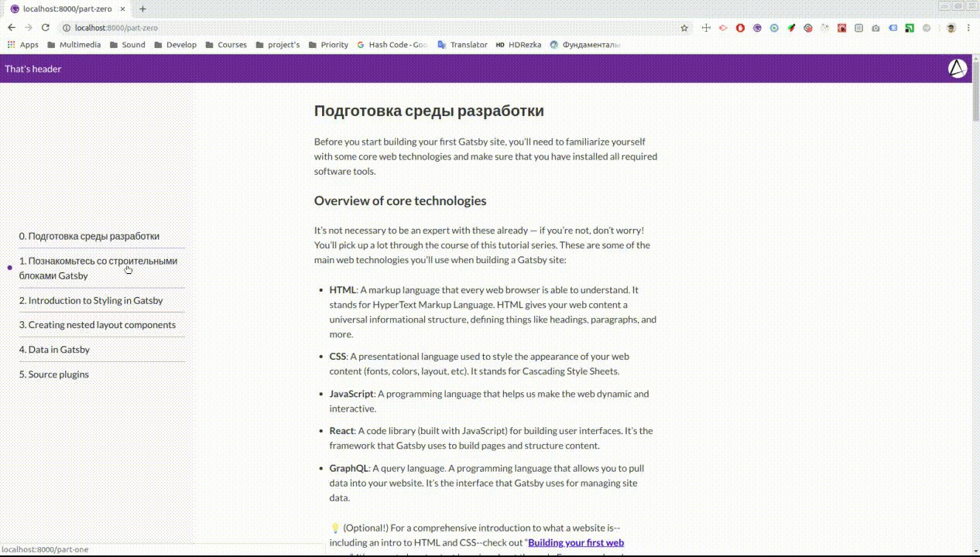Bookmark this page with the star
This screenshot has width=980, height=557.
tap(684, 28)
